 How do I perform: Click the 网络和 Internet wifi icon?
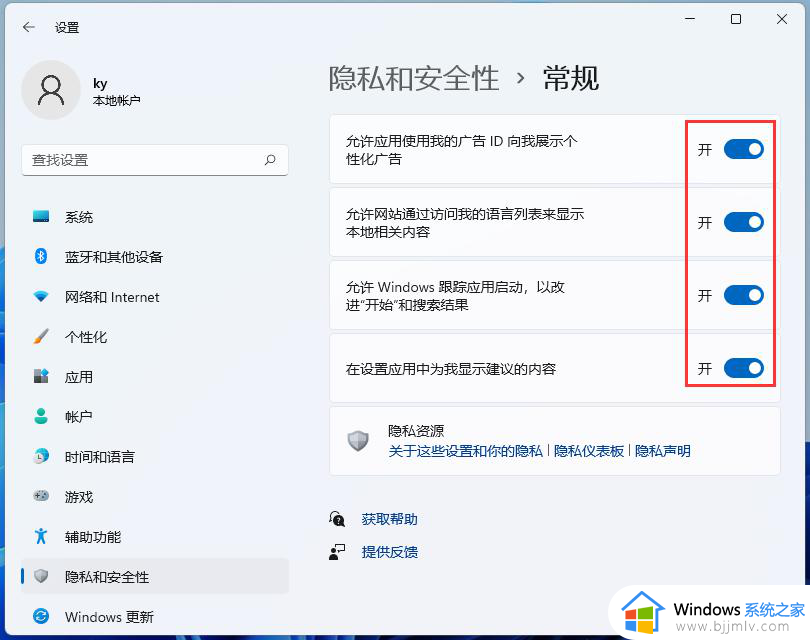[41, 296]
